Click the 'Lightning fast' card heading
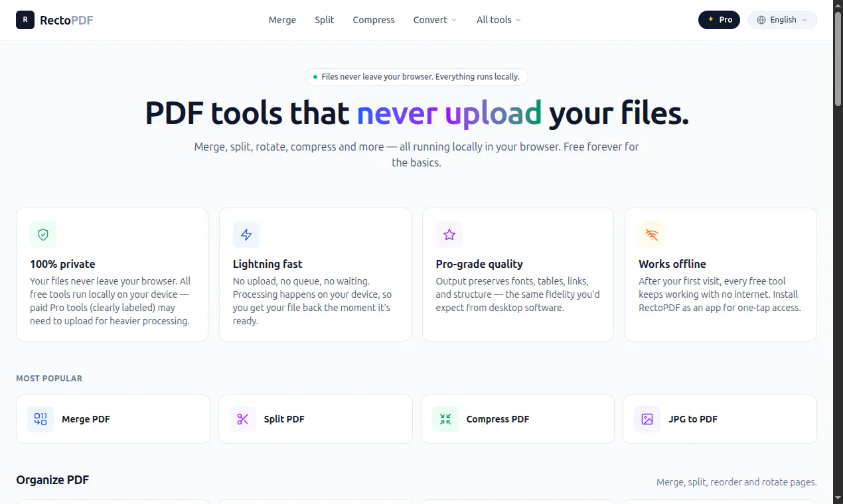The image size is (843, 504). [268, 264]
